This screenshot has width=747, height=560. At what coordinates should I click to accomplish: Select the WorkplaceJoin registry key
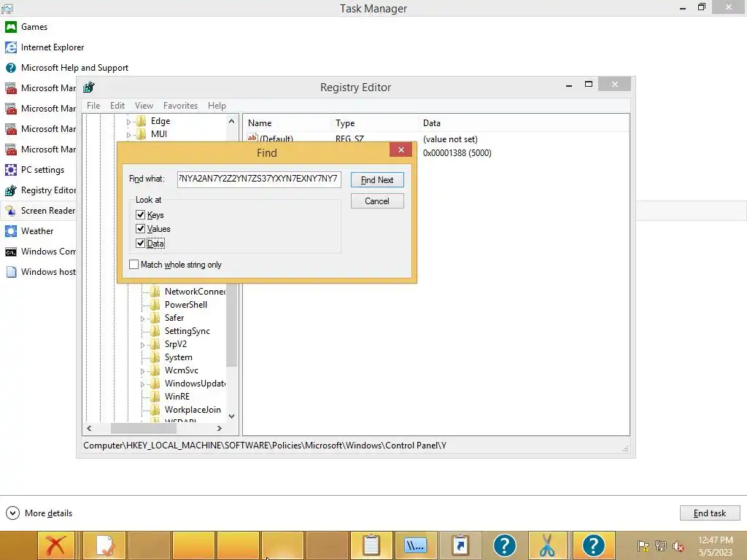point(193,410)
